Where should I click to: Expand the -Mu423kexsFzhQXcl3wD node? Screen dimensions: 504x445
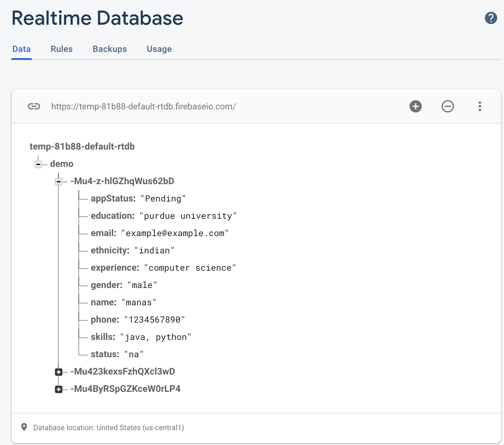[x=59, y=372]
